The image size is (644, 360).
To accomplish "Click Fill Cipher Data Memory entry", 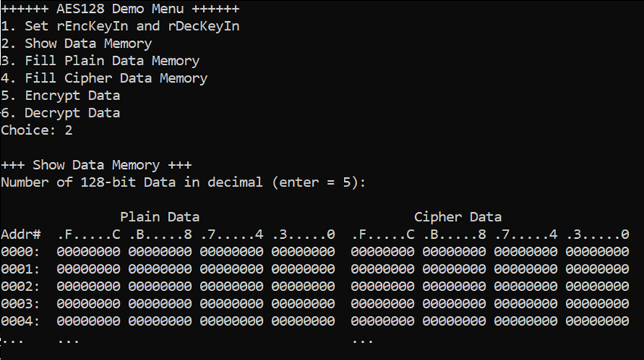I will (105, 78).
